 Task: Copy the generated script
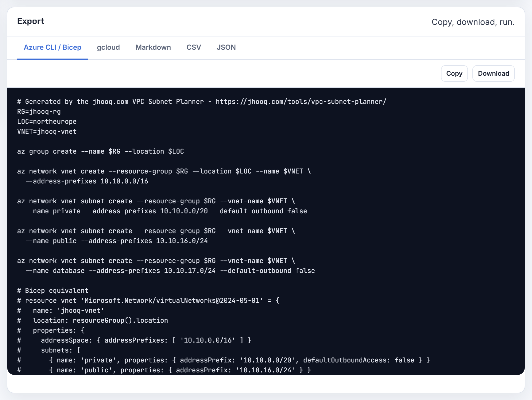click(454, 73)
